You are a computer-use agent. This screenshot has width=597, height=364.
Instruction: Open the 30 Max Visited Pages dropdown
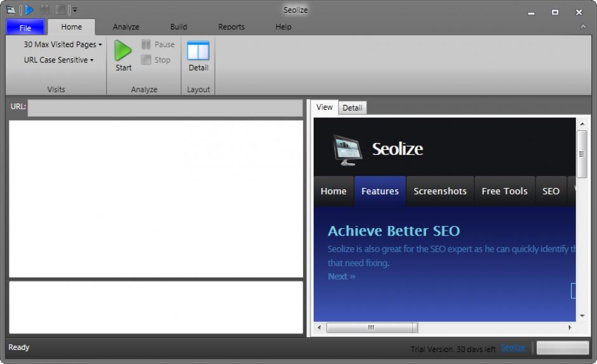63,44
